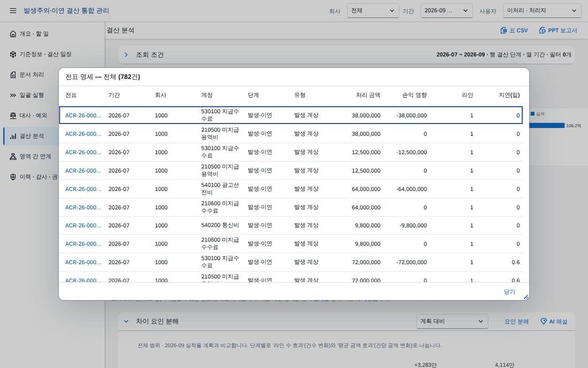Go to 일괄 실행 menu
588x368 pixels.
click(31, 95)
